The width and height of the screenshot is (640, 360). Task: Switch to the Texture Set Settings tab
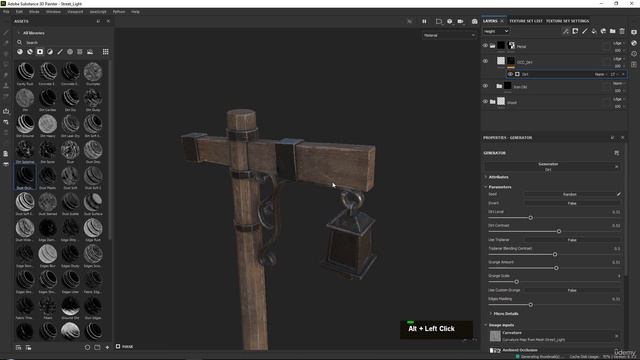point(567,21)
